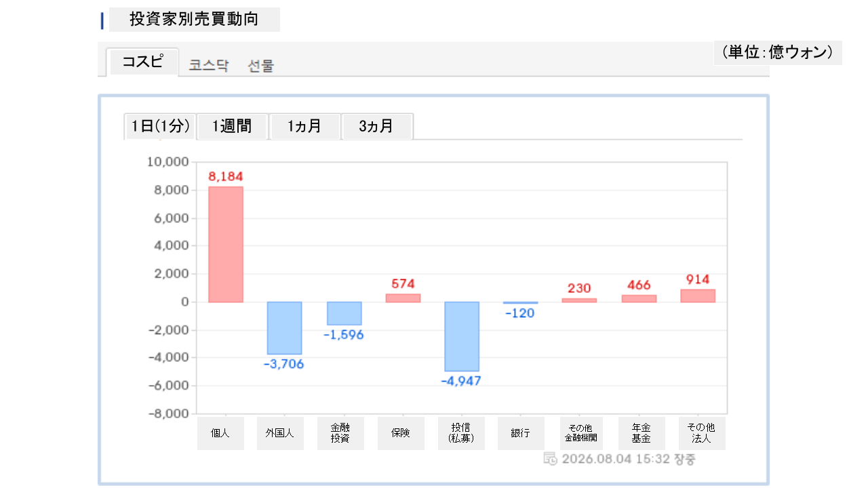Select the 1日(1分) period tab

(x=160, y=126)
